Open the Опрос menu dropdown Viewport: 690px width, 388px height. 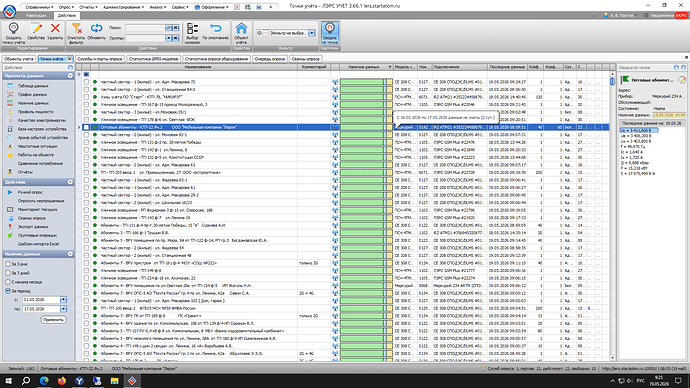click(66, 7)
